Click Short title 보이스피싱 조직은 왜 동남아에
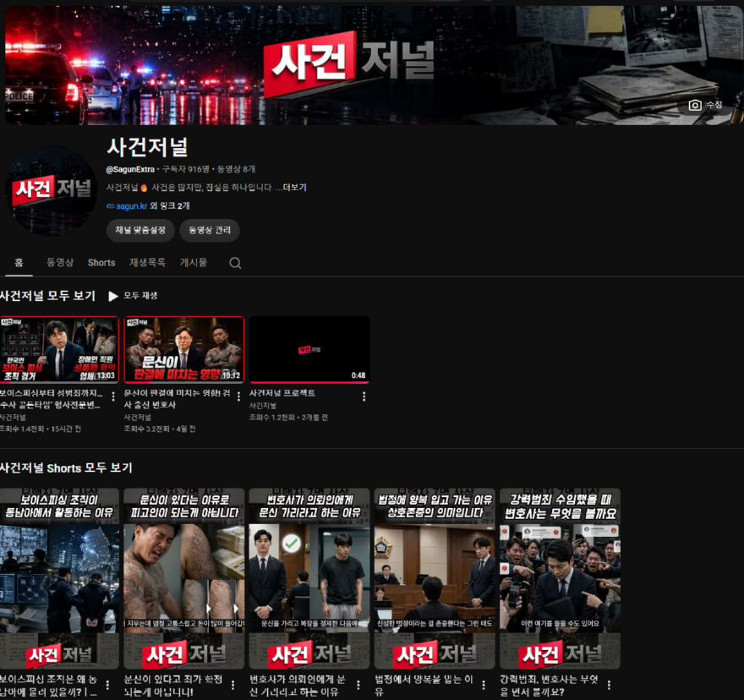Viewport: 744px width, 700px height. [x=48, y=686]
